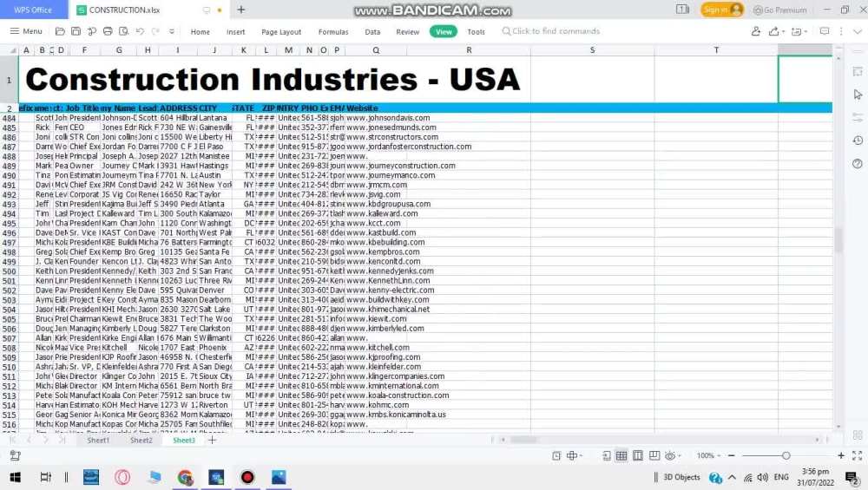Select the Sheet3 tab
The image size is (868, 490).
point(184,441)
